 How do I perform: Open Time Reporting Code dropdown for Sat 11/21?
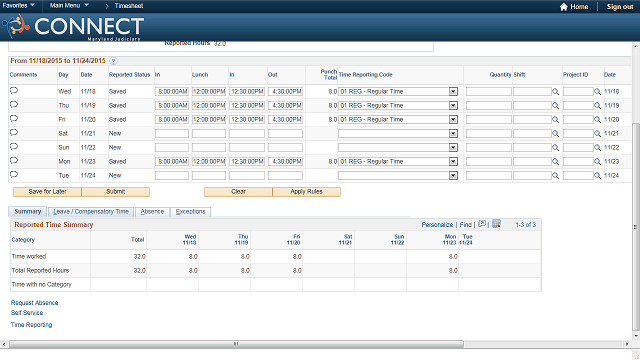pos(453,133)
